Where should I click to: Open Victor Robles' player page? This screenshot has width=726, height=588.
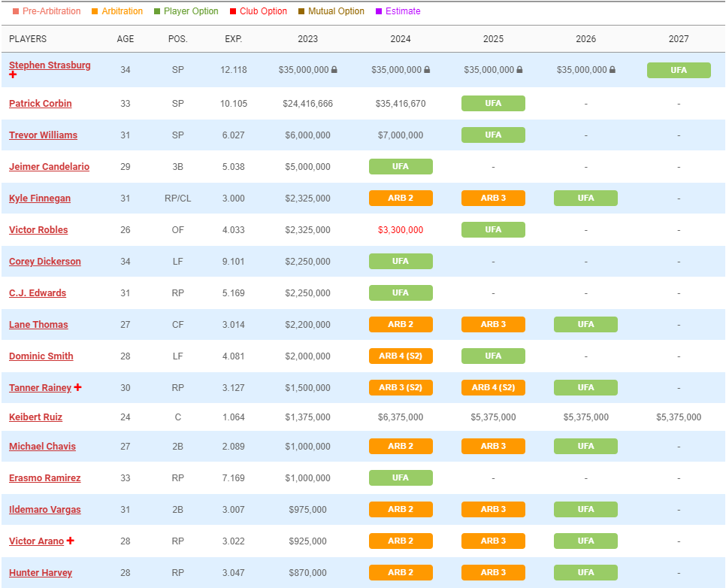(38, 230)
